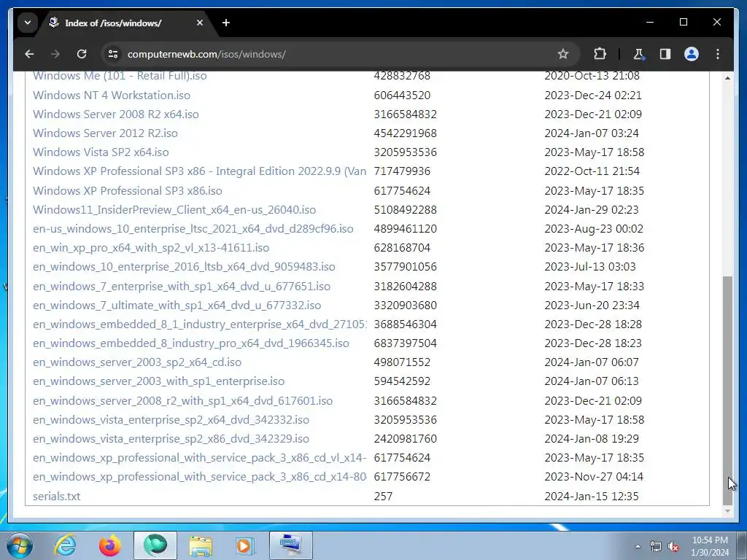
Task: Click the size value 257
Action: (383, 496)
